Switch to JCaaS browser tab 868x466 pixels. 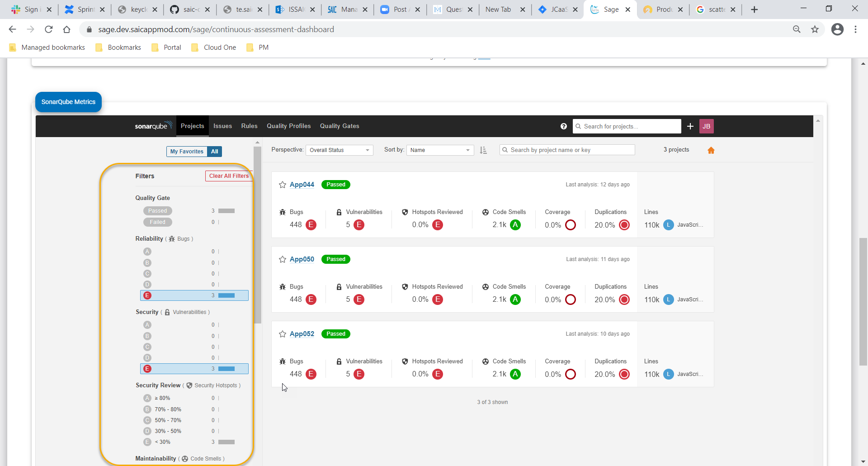pos(559,10)
